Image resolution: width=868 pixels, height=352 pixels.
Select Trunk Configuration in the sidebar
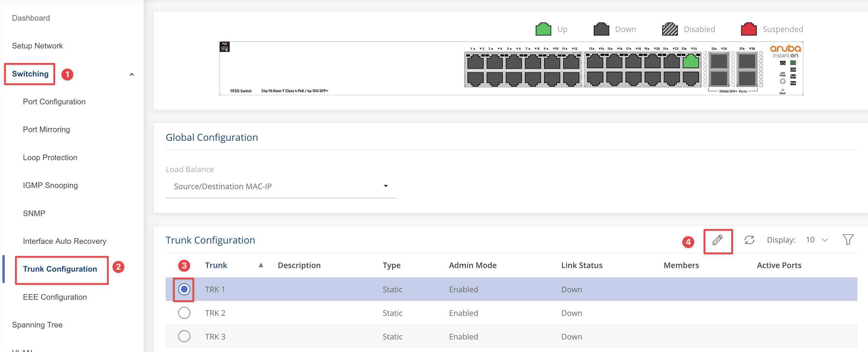coord(60,269)
